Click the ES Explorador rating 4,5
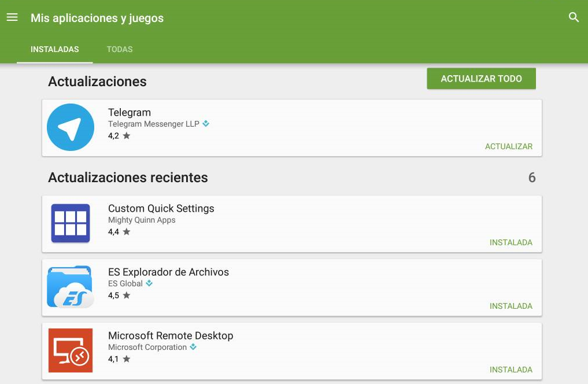The height and width of the screenshot is (384, 588). tap(113, 296)
